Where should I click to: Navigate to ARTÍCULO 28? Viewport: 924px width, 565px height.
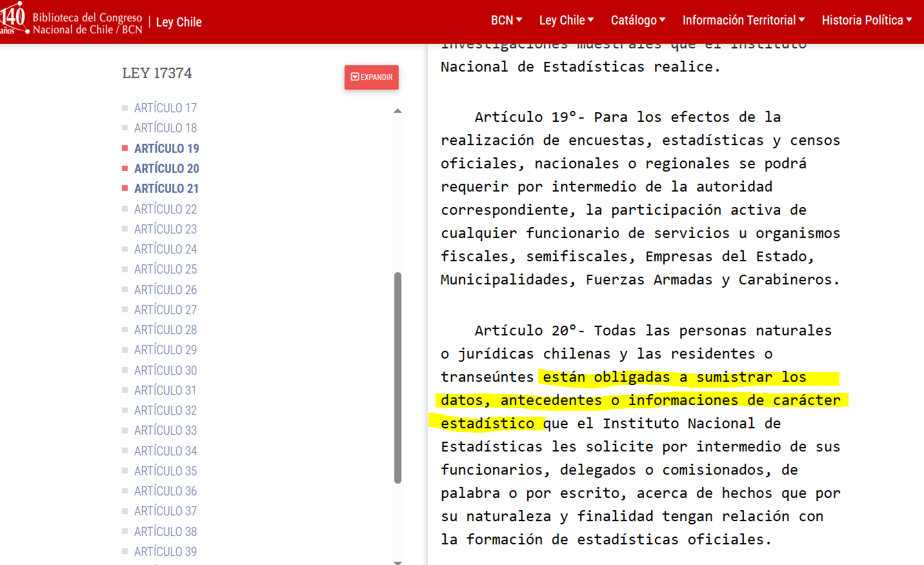(x=165, y=330)
